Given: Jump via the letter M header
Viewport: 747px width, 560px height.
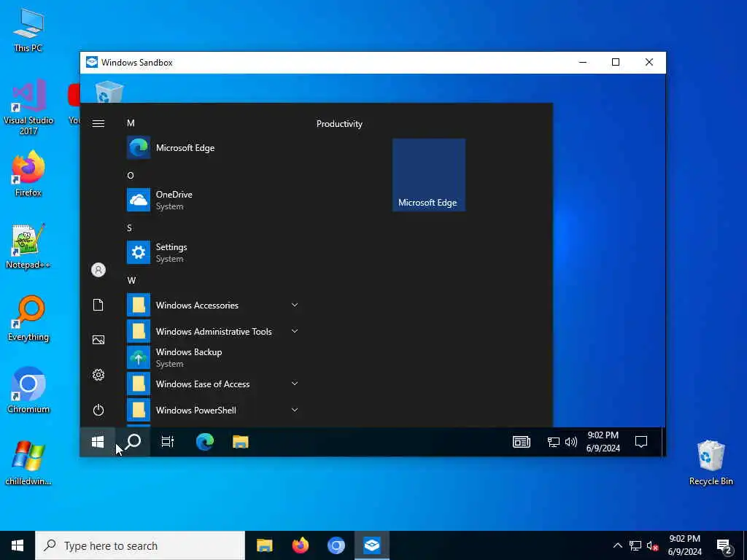Looking at the screenshot, I should pyautogui.click(x=131, y=123).
